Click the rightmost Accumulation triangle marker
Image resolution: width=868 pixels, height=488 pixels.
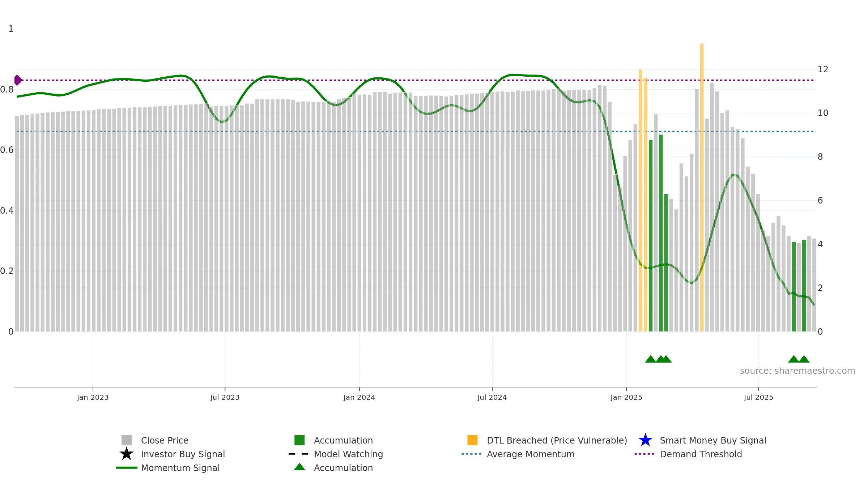click(x=804, y=359)
